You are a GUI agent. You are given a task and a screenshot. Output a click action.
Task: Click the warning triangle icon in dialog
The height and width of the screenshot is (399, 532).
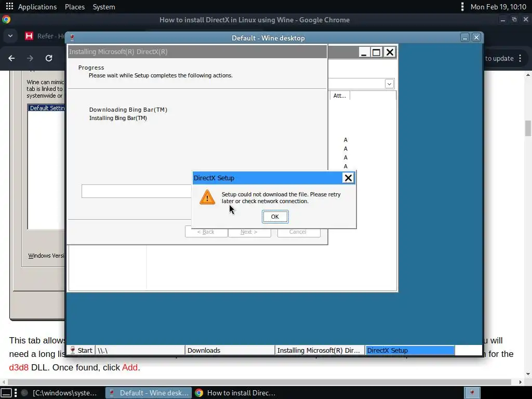pyautogui.click(x=207, y=197)
